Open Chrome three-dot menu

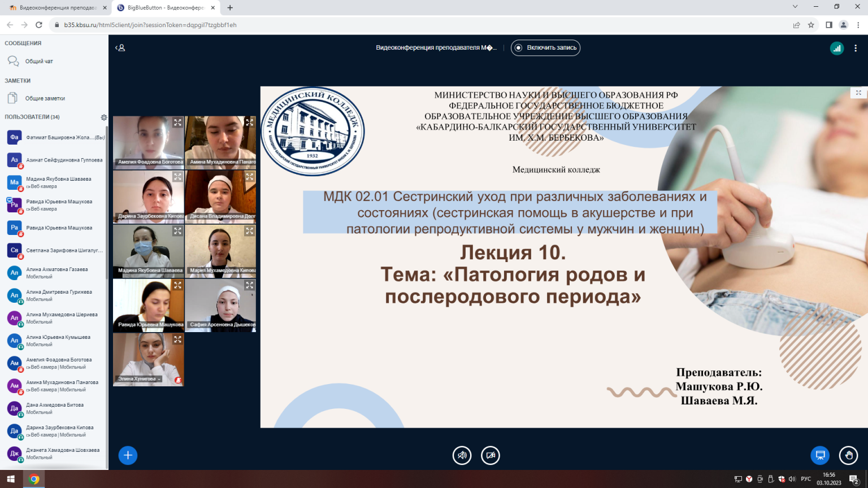click(858, 25)
